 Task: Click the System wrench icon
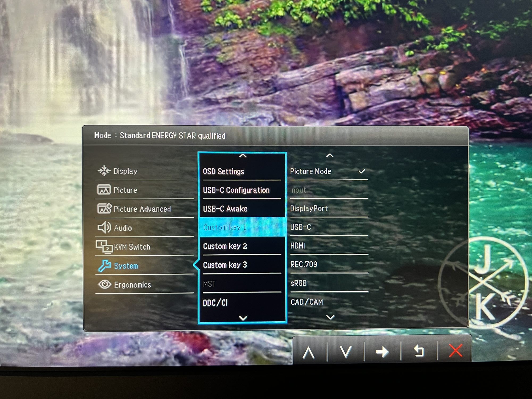(104, 265)
